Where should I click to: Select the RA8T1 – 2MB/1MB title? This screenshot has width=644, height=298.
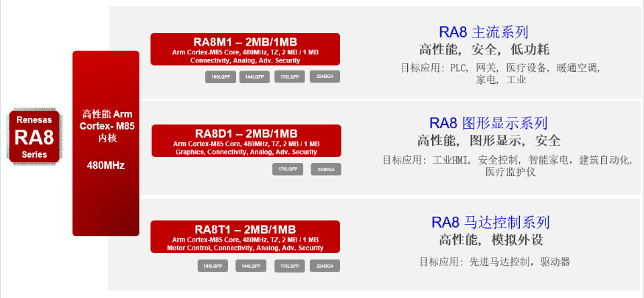pyautogui.click(x=246, y=230)
